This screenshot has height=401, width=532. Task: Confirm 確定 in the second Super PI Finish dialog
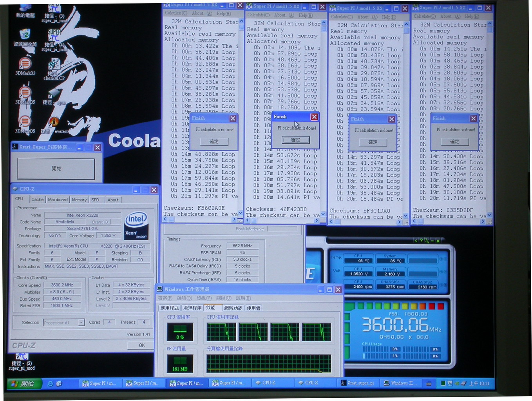pos(296,140)
